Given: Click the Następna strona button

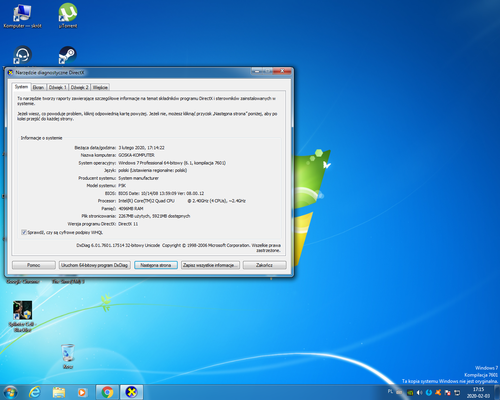Looking at the screenshot, I should [156, 265].
